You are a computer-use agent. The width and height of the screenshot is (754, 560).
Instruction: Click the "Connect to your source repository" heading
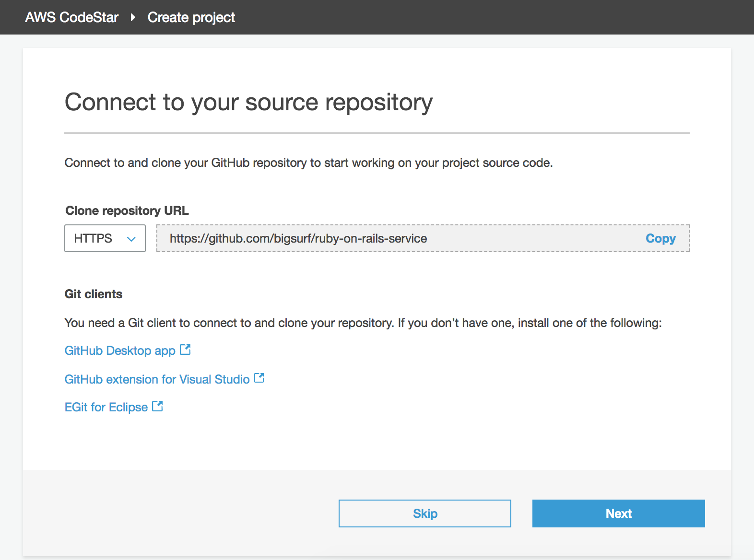click(248, 102)
